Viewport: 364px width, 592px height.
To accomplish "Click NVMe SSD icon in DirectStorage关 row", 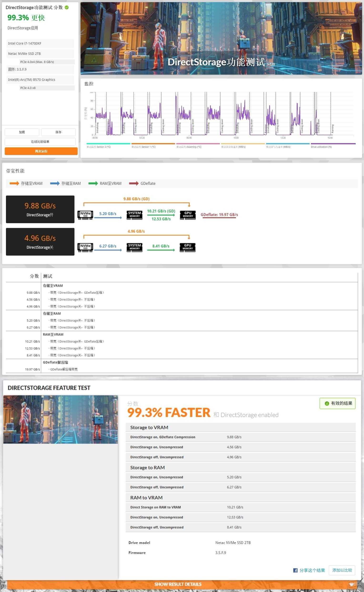I will 85,247.
